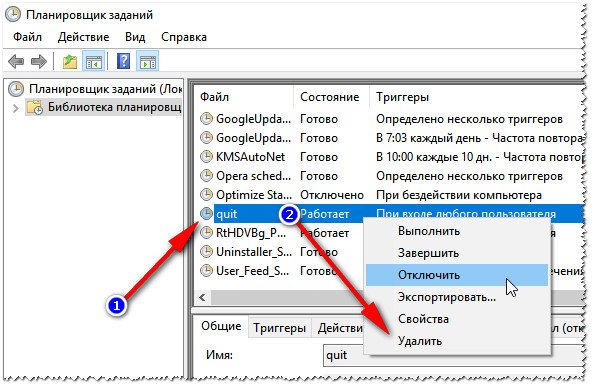This screenshot has height=386, width=592.
Task: Select the Opera sched... task name
Action: [253, 176]
